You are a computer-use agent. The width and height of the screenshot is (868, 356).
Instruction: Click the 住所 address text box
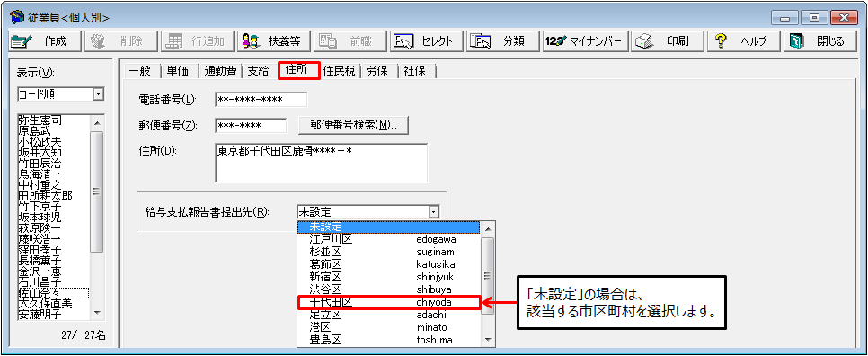pyautogui.click(x=321, y=163)
